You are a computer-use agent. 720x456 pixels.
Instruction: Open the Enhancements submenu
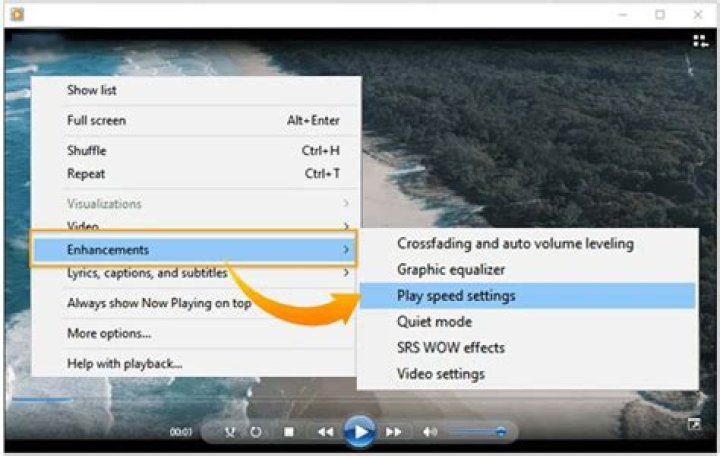point(194,249)
